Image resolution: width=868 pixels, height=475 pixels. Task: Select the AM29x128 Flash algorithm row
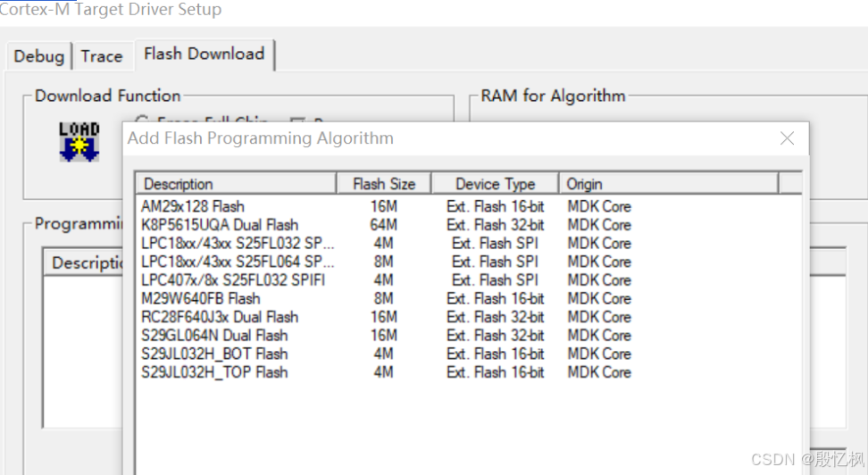point(468,206)
